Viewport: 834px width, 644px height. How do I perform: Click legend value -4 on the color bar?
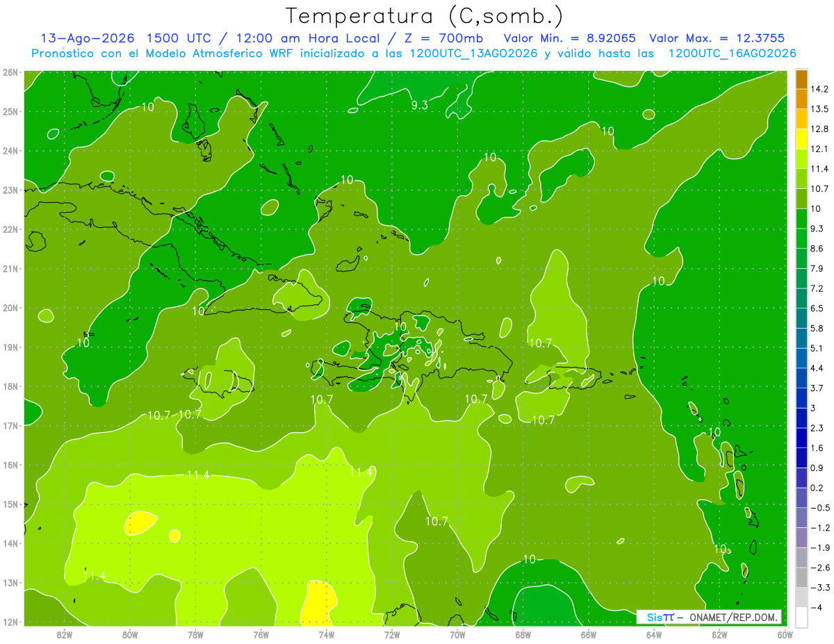(817, 607)
